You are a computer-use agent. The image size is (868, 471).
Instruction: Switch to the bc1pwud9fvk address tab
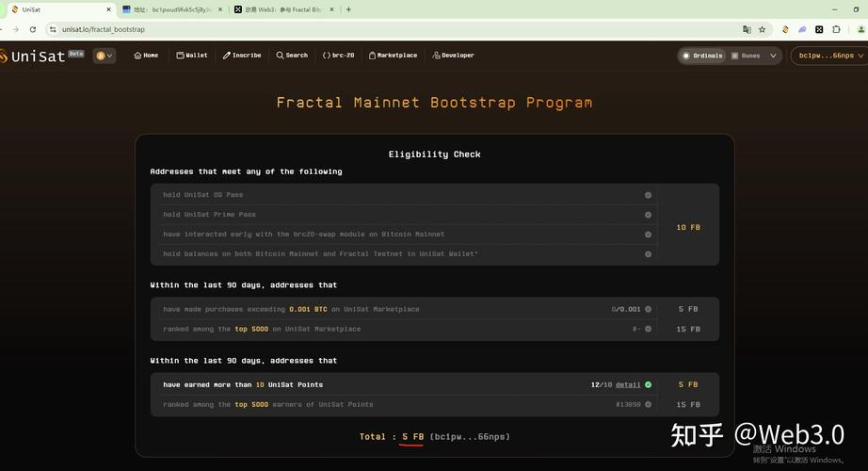tap(172, 9)
